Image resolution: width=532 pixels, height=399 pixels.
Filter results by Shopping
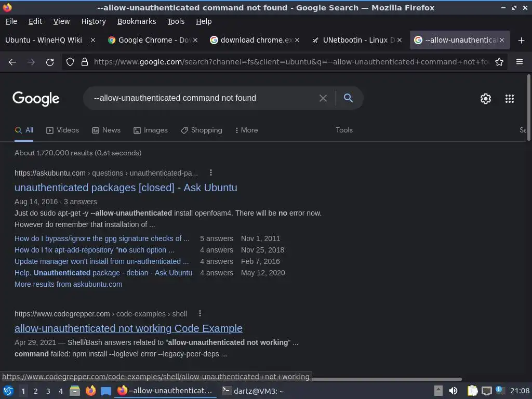pos(202,130)
